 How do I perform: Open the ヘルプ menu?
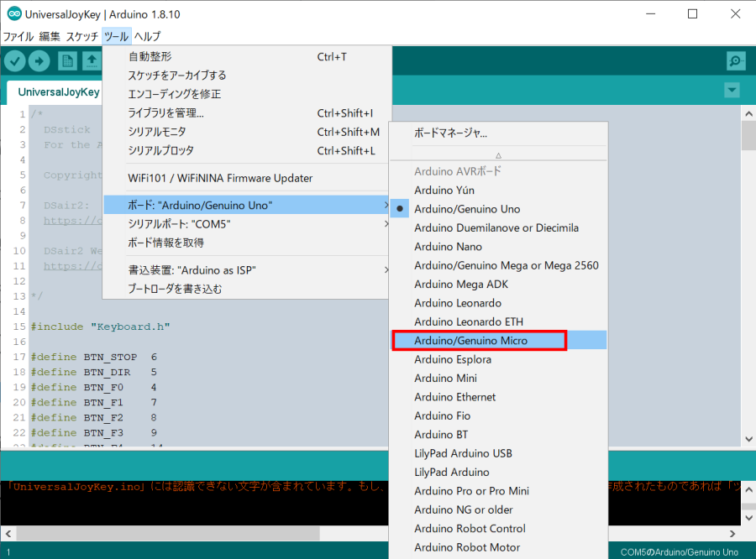(x=147, y=36)
